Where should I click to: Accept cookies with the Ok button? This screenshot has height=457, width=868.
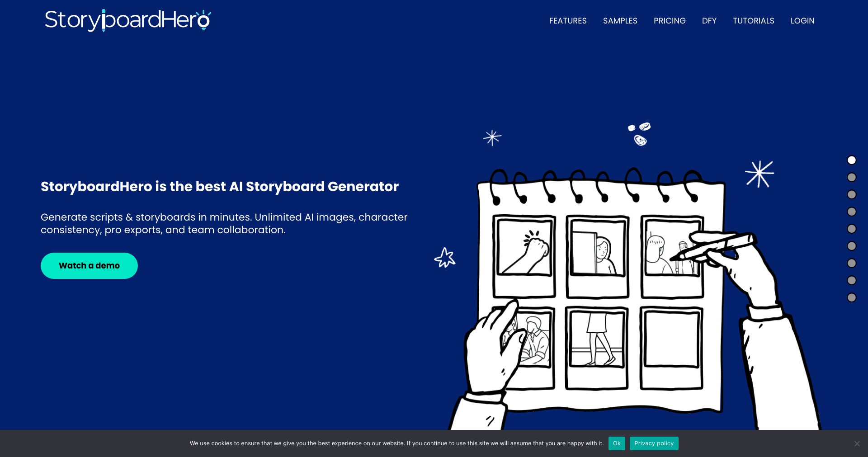(617, 443)
